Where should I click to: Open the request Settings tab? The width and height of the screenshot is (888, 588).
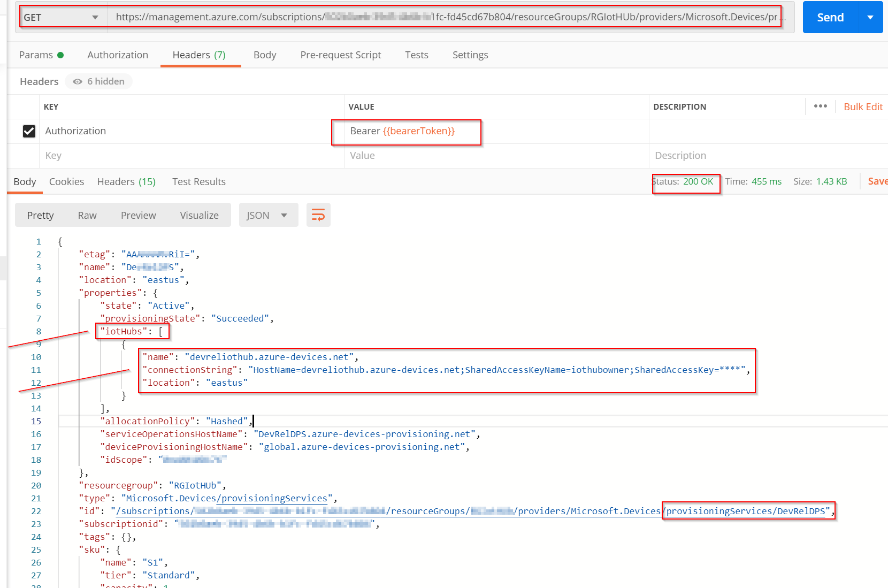click(470, 55)
